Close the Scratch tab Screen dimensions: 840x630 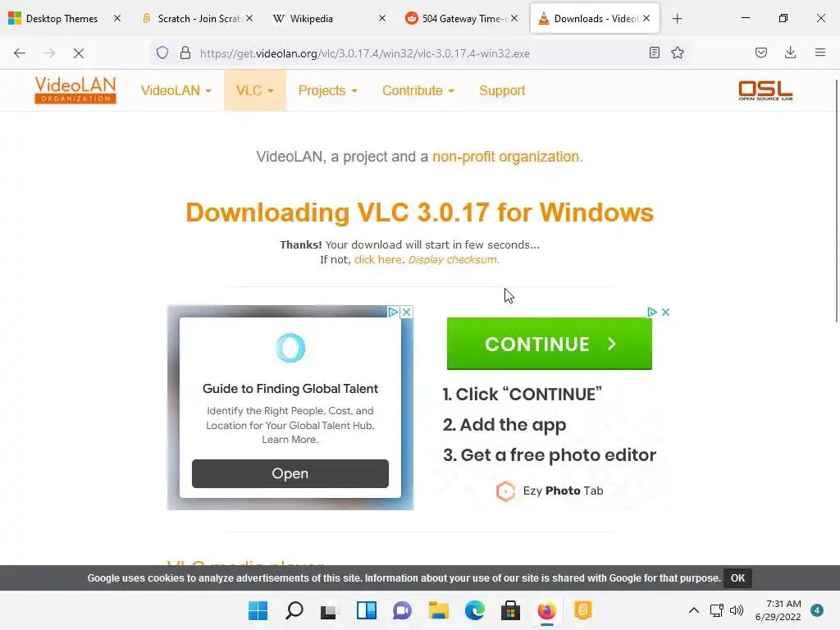coord(249,19)
